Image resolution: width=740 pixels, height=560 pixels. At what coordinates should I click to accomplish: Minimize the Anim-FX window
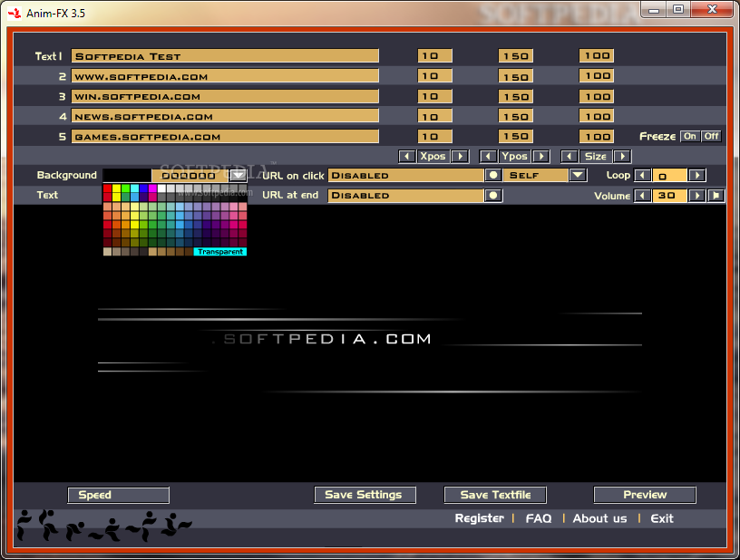coord(654,9)
